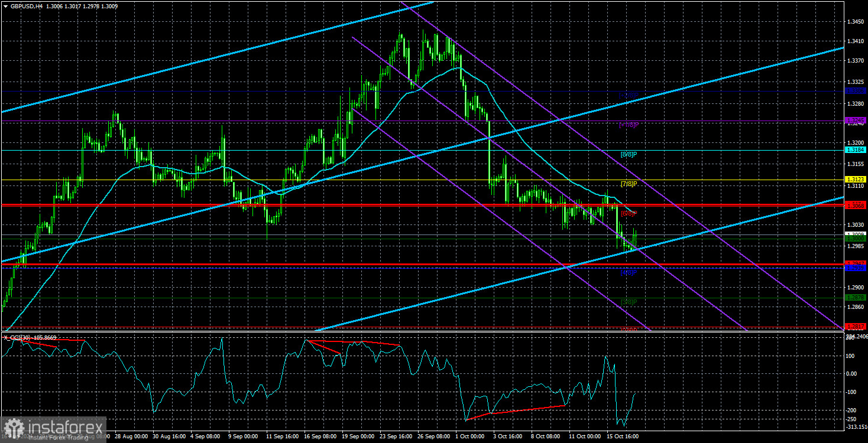Click the 1.3370 price axis value

[856, 61]
